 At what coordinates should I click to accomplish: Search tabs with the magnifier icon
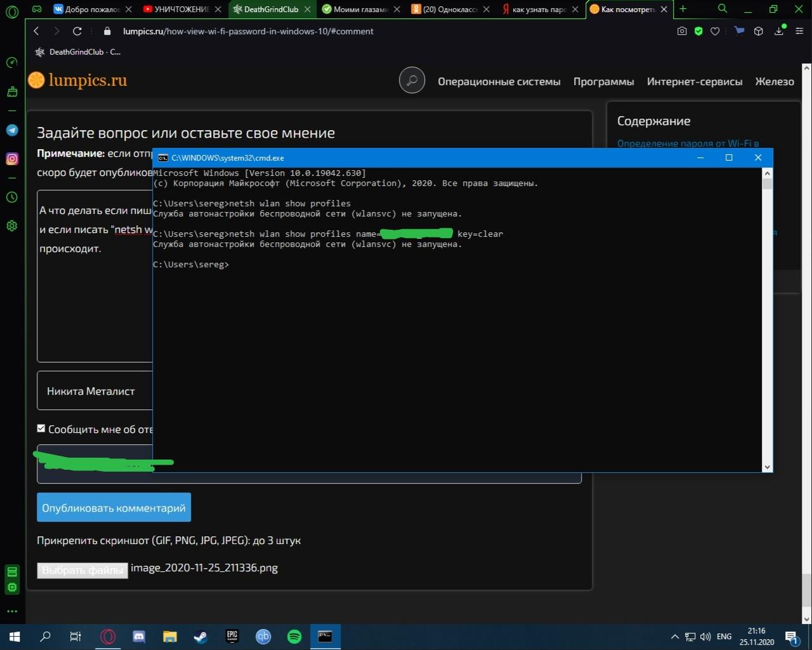pyautogui.click(x=722, y=9)
